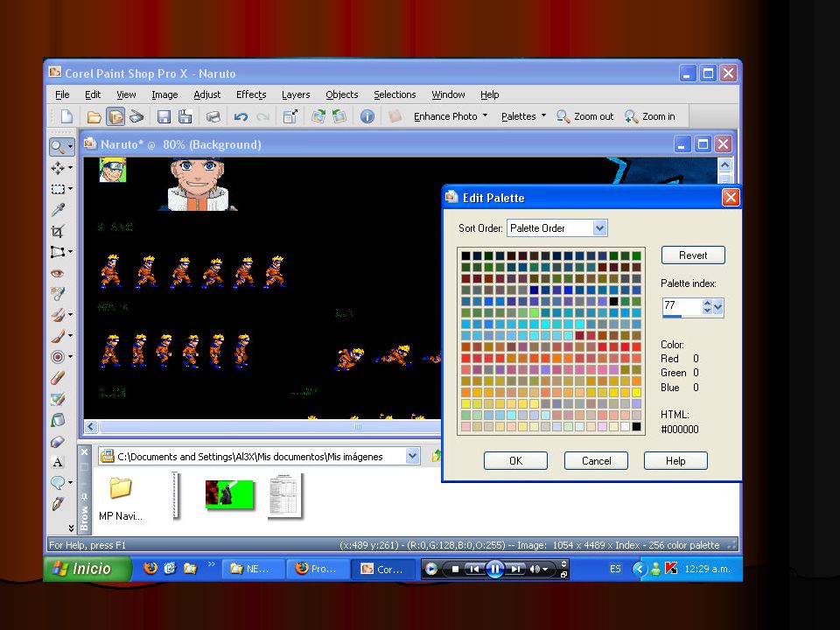Open image information blue info icon
This screenshot has width=840, height=630.
367,116
